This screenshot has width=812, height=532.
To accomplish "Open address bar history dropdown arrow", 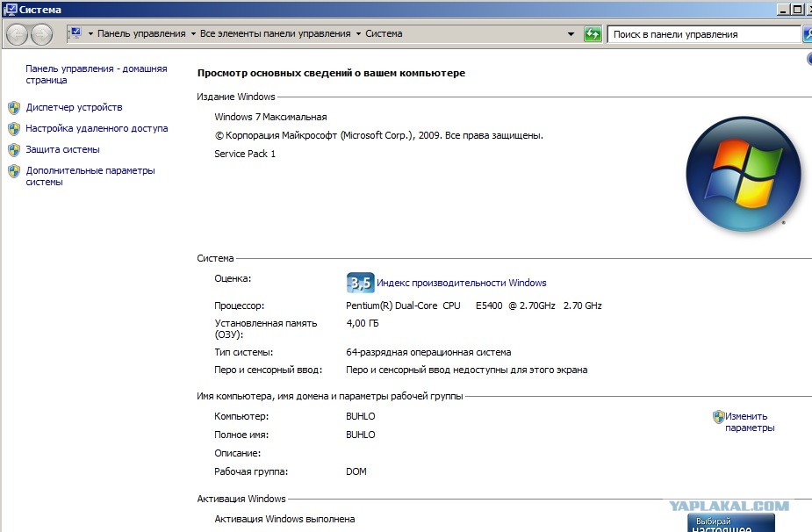I will [571, 34].
